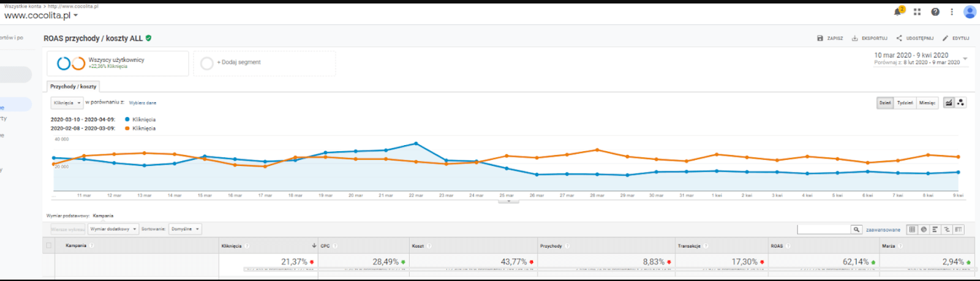The height and width of the screenshot is (281, 980).
Task: Click the EKSPORTUJ menu item
Action: 870,38
